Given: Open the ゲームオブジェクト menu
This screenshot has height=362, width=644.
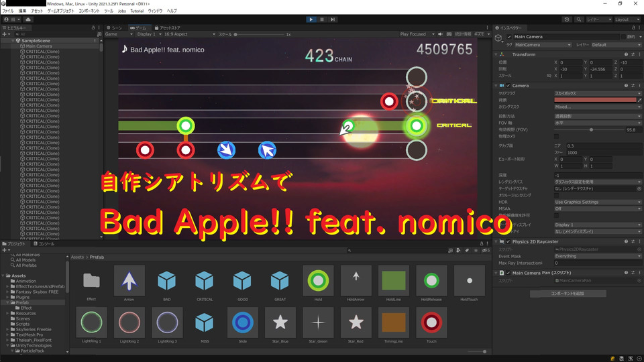Looking at the screenshot, I should [x=61, y=11].
